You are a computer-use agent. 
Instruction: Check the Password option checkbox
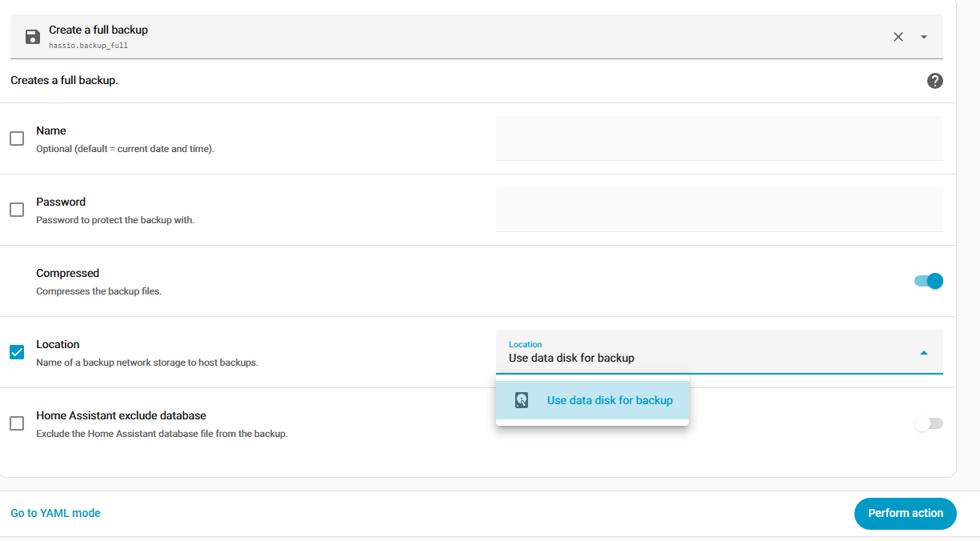tap(17, 210)
